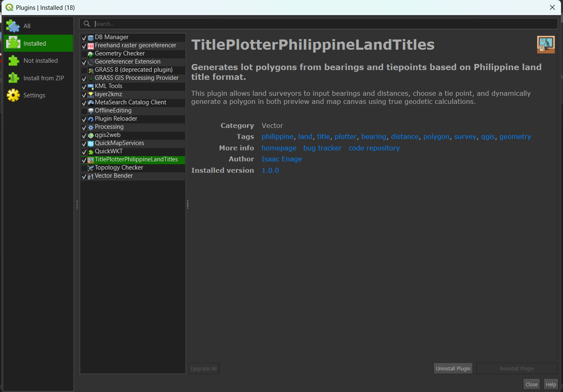Screen dimensions: 563x392
Task: Click the Close button
Action: click(532, 384)
